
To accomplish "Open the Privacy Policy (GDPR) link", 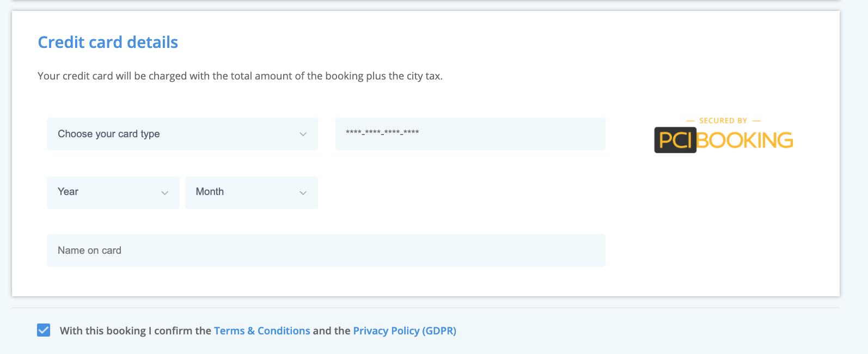I will pyautogui.click(x=404, y=330).
